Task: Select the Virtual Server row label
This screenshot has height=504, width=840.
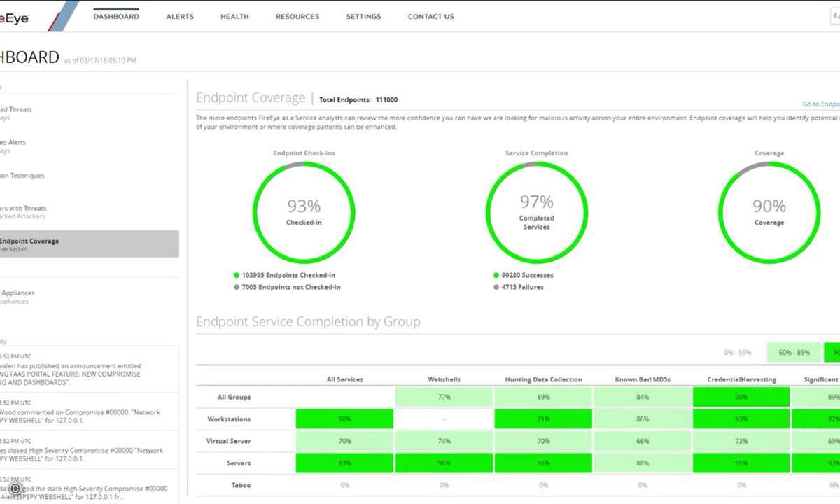Action: [x=228, y=441]
